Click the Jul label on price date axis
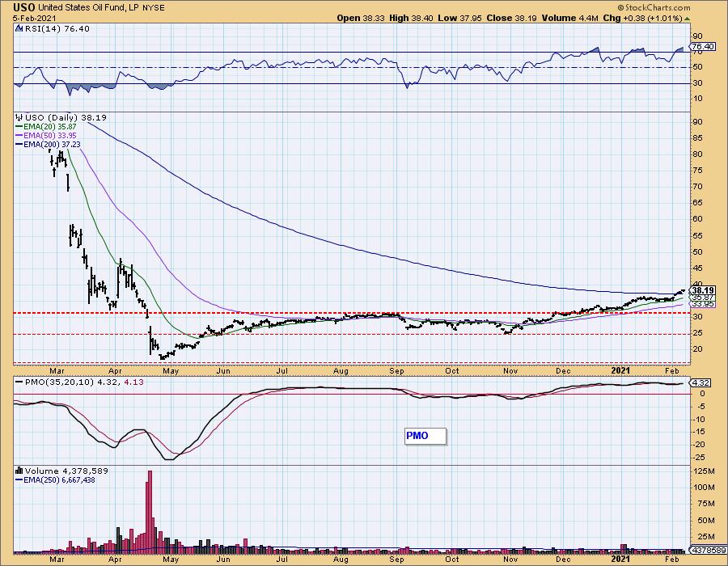 (282, 370)
